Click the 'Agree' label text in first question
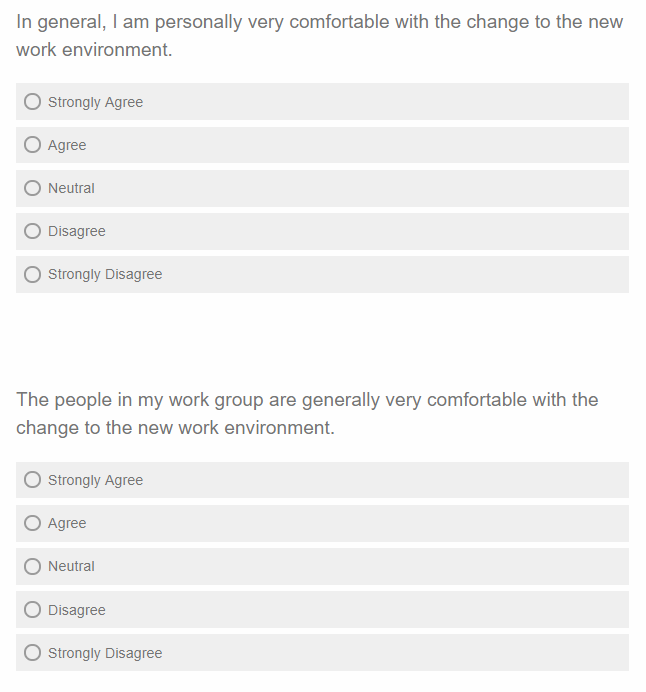 (67, 145)
